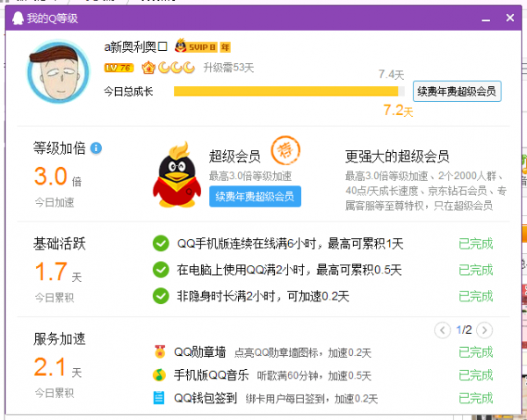527x420 pixels.
Task: Open the QQ勋章墙 service entry
Action: click(x=199, y=352)
